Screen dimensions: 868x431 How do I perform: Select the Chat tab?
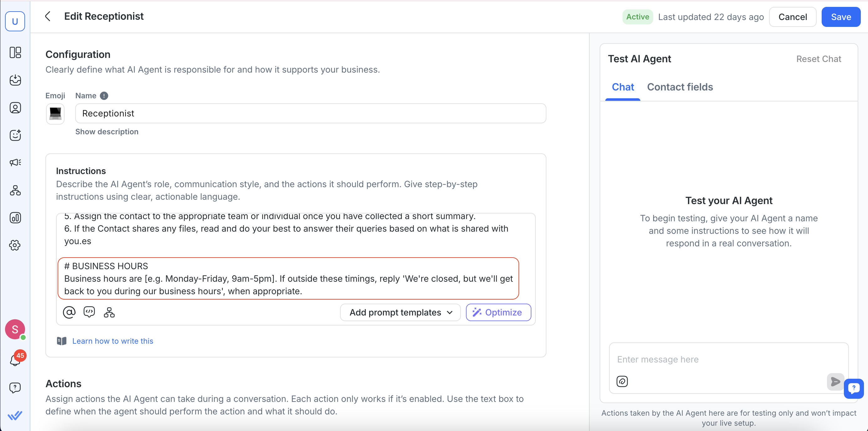pos(623,87)
